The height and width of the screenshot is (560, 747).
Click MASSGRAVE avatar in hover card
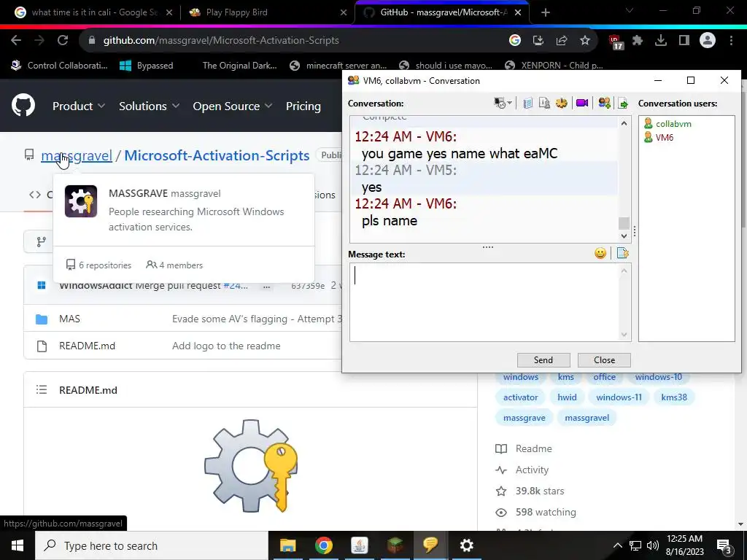point(81,201)
